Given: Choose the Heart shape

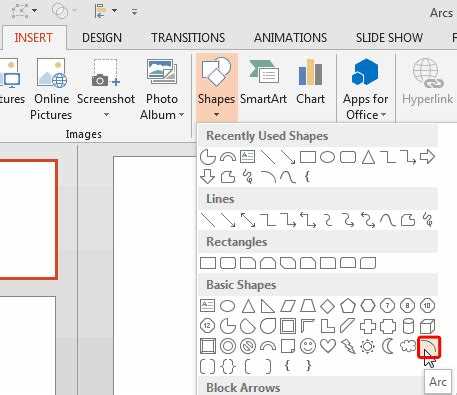Looking at the screenshot, I should coord(328,346).
